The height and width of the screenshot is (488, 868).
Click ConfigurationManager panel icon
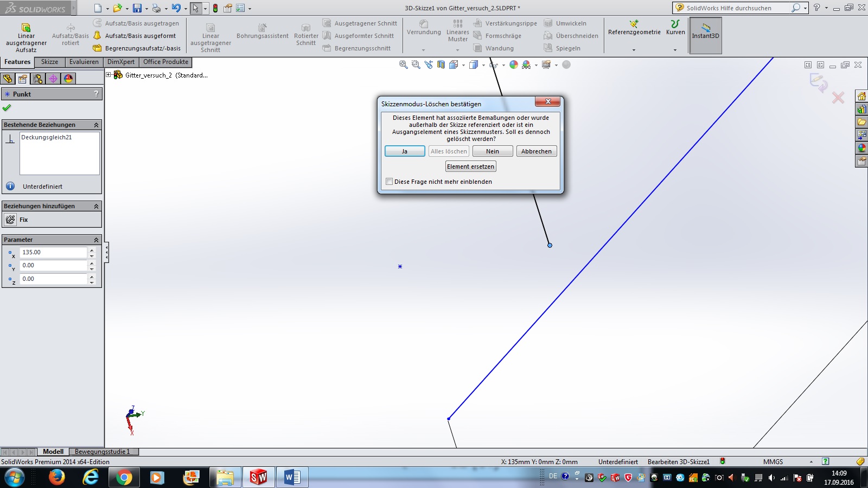pyautogui.click(x=38, y=79)
